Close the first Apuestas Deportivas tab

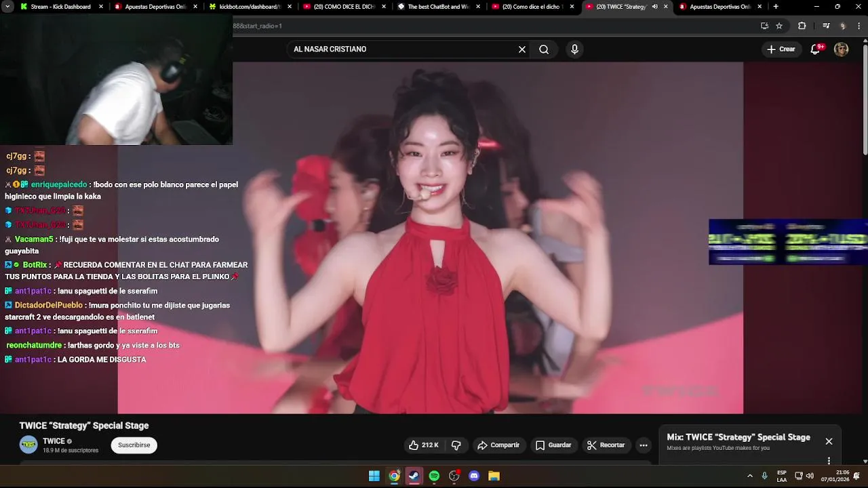tap(195, 7)
